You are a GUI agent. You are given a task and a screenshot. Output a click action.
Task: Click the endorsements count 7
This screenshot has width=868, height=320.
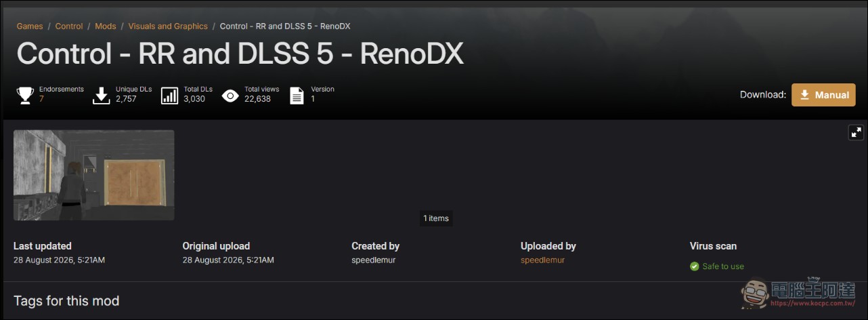point(41,99)
